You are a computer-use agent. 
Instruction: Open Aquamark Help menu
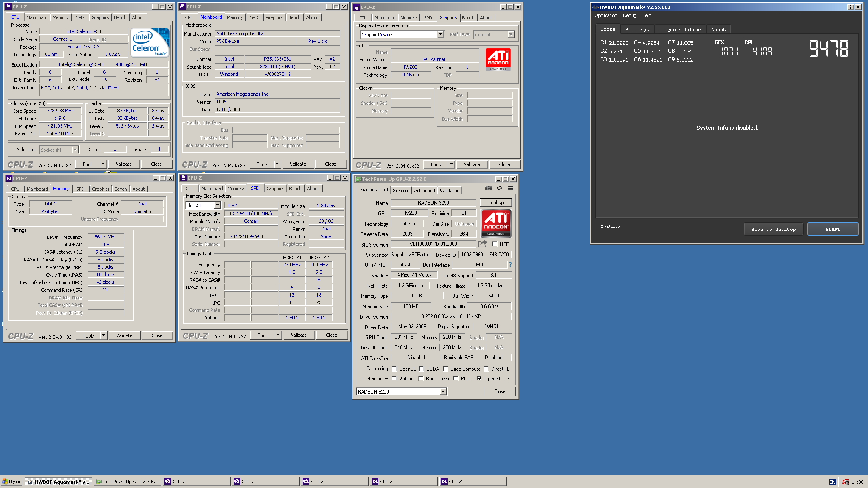[x=646, y=15]
